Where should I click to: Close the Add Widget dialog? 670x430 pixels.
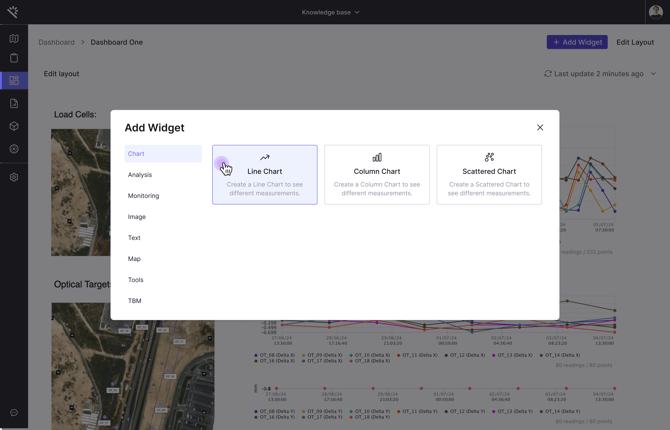540,127
